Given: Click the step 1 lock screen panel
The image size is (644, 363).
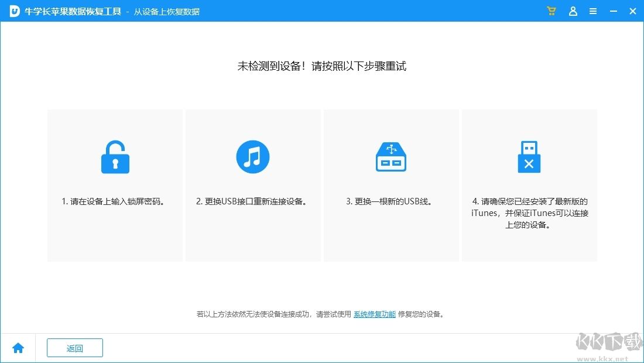Looking at the screenshot, I should (x=115, y=184).
